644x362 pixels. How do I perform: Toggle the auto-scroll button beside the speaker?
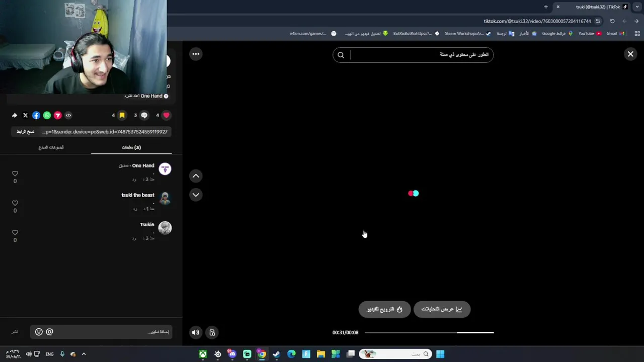click(212, 332)
